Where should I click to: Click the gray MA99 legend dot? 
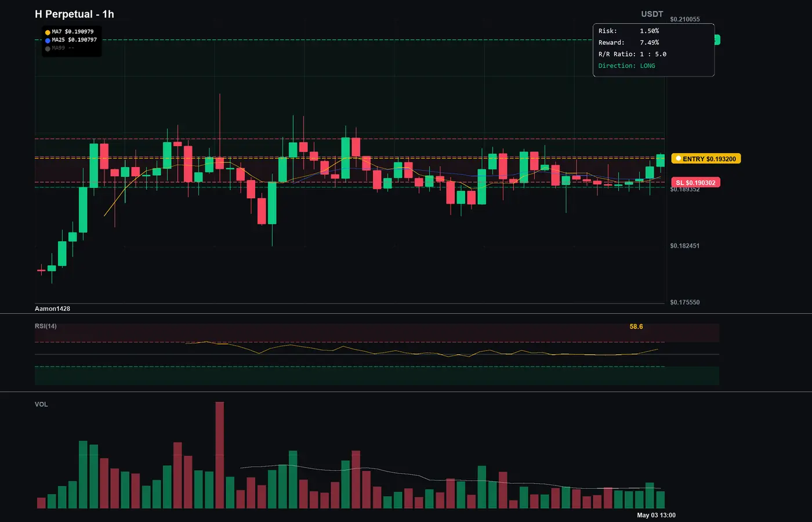pyautogui.click(x=48, y=49)
